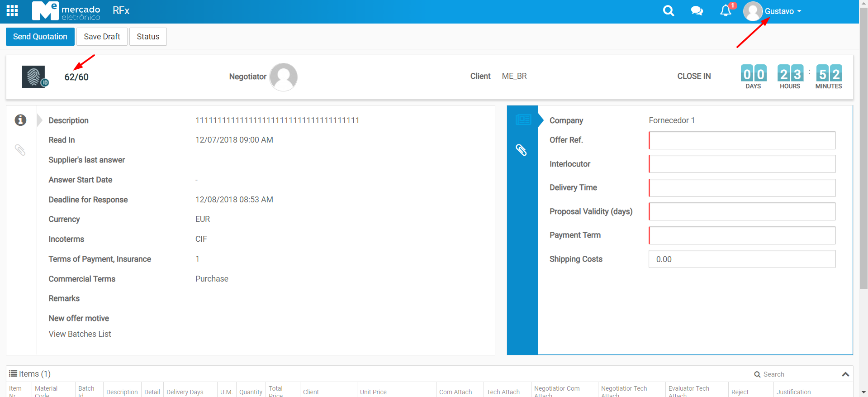Open the apps grid menu
This screenshot has width=868, height=397.
click(12, 11)
